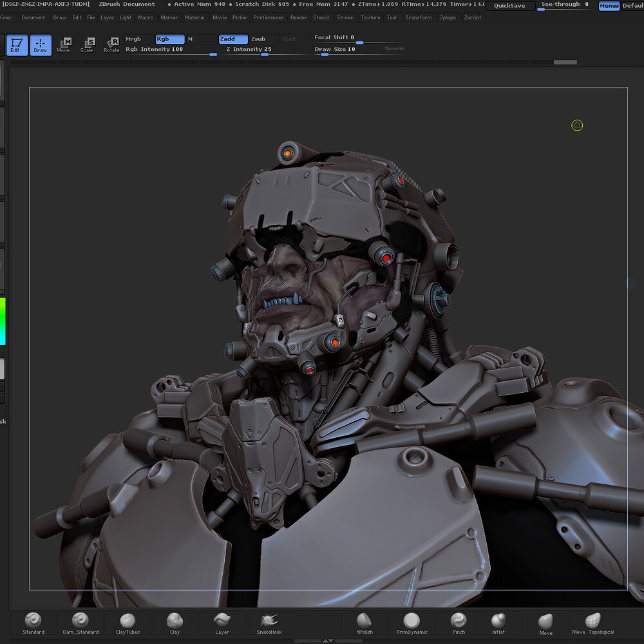The image size is (644, 644).
Task: Open the Stroke menu
Action: [x=345, y=17]
